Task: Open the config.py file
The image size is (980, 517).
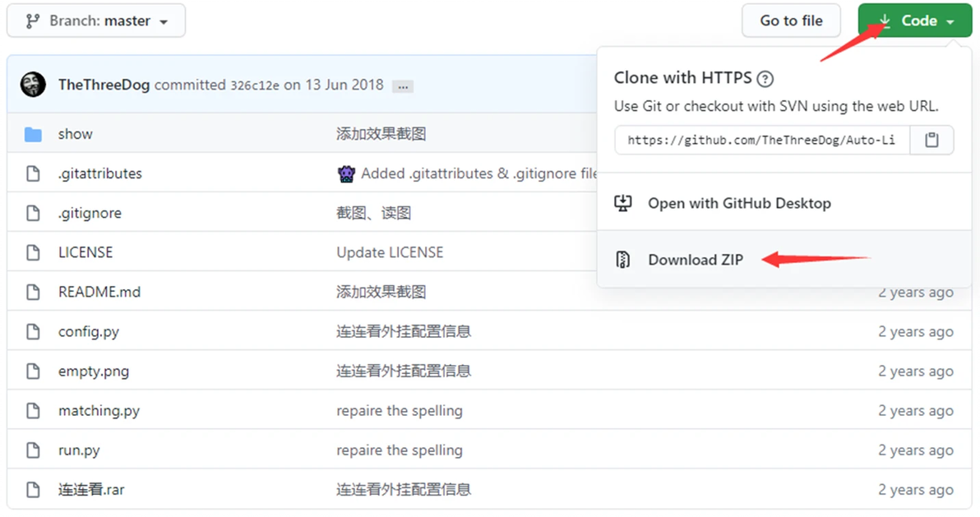Action: coord(89,332)
